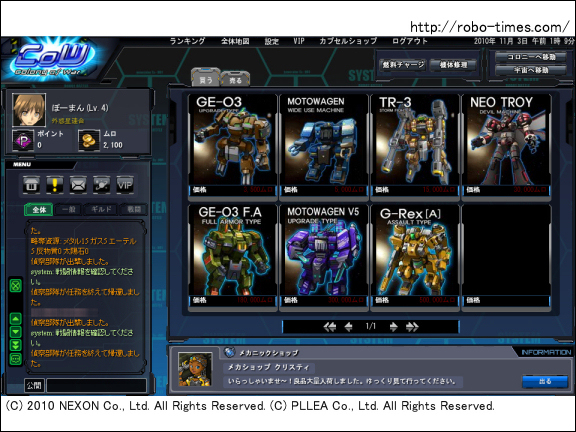Open the 全体地図 menu
Viewport: 576px width, 432px height.
click(235, 41)
